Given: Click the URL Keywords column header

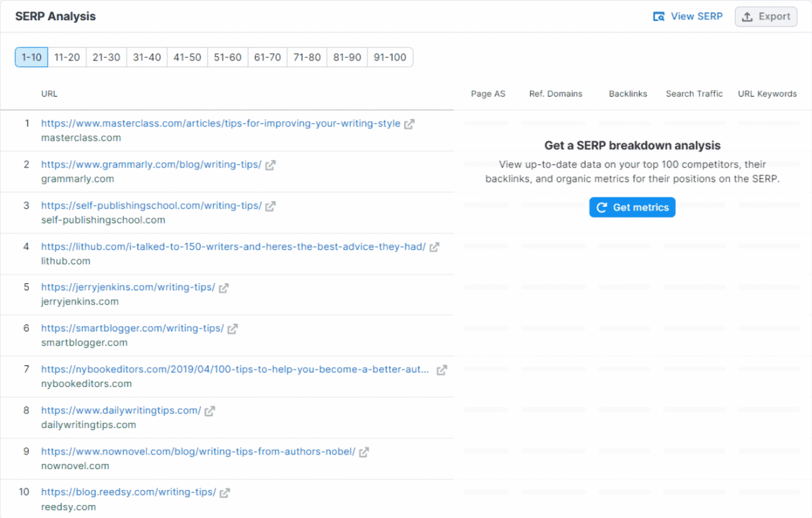Looking at the screenshot, I should pyautogui.click(x=767, y=94).
